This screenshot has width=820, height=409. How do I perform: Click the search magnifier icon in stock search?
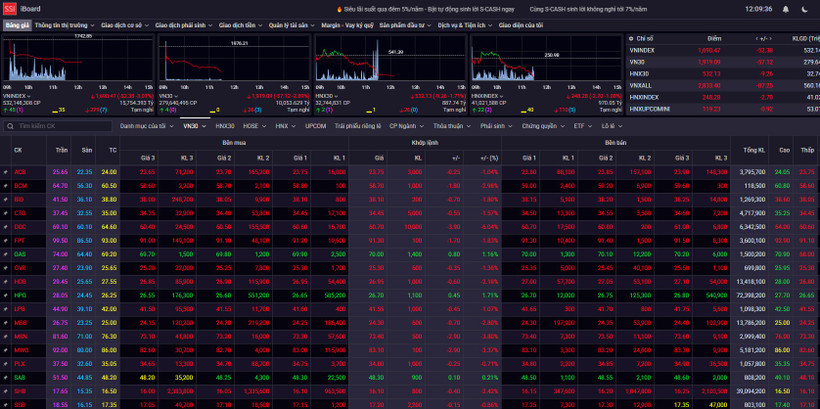[10, 127]
